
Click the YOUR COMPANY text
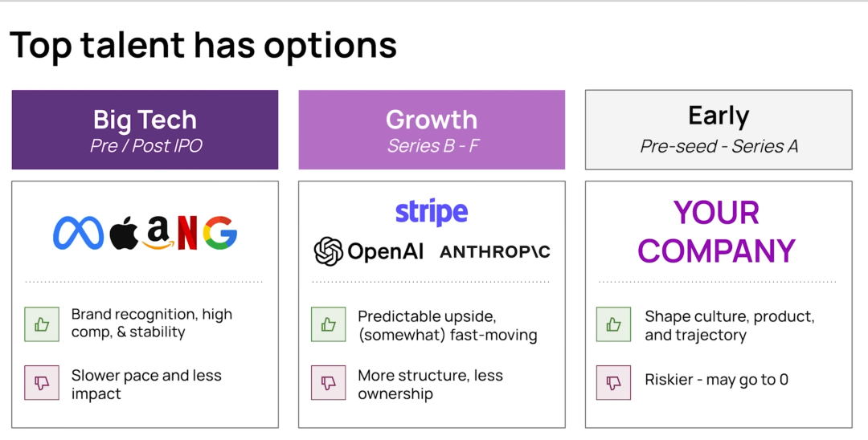tap(717, 232)
